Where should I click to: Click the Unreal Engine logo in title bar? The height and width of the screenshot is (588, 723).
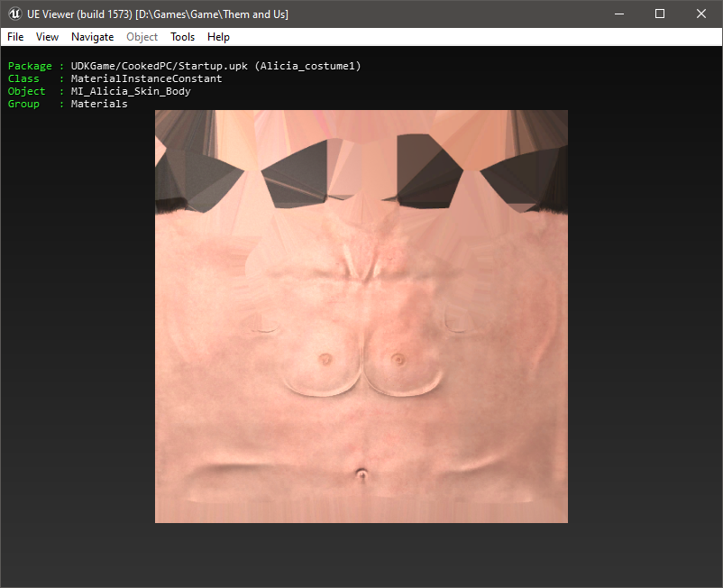pyautogui.click(x=14, y=14)
